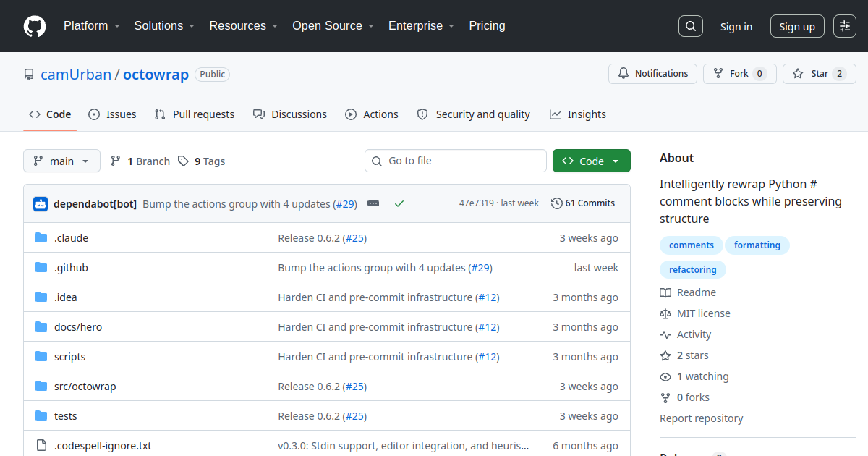The height and width of the screenshot is (456, 868).
Task: Open the GitHub home logo
Action: 35,26
